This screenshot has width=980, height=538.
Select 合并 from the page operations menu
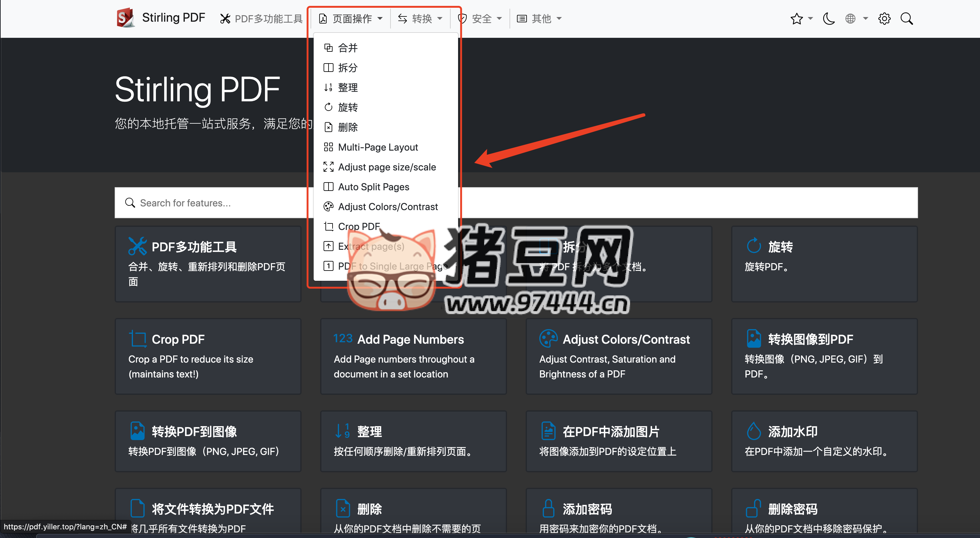pyautogui.click(x=386, y=48)
